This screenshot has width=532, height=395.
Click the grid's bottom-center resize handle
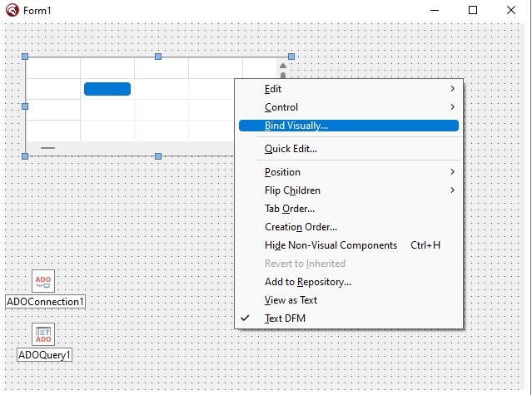coord(158,156)
